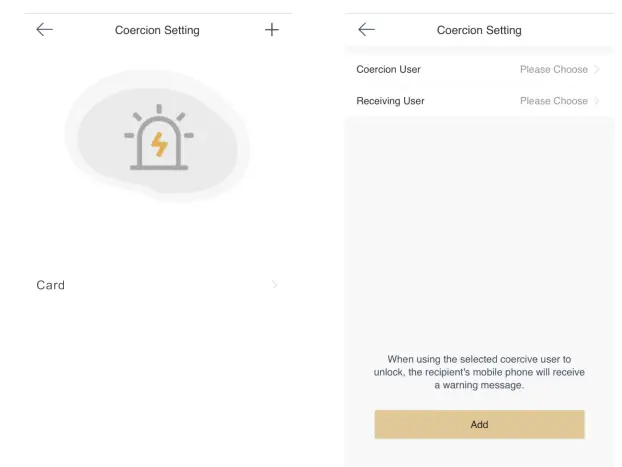622x467 pixels.
Task: Click the empty gray area above the warning text
Action: pos(479,230)
